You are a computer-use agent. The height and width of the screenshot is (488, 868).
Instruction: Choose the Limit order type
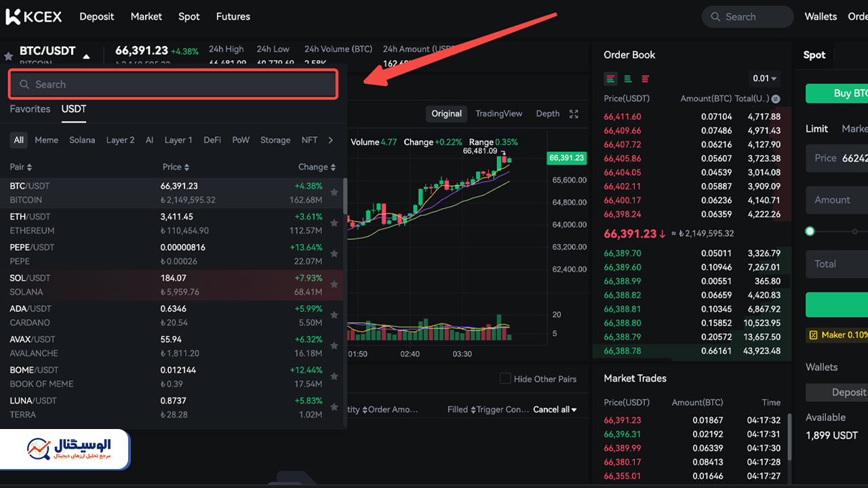(x=816, y=129)
